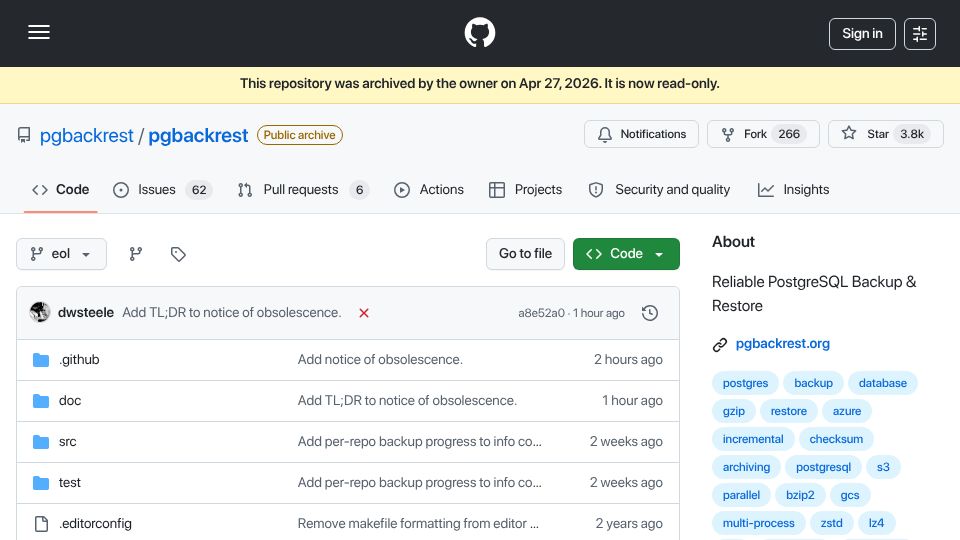This screenshot has height=540, width=960.
Task: Select the checksum topic tag
Action: point(836,439)
